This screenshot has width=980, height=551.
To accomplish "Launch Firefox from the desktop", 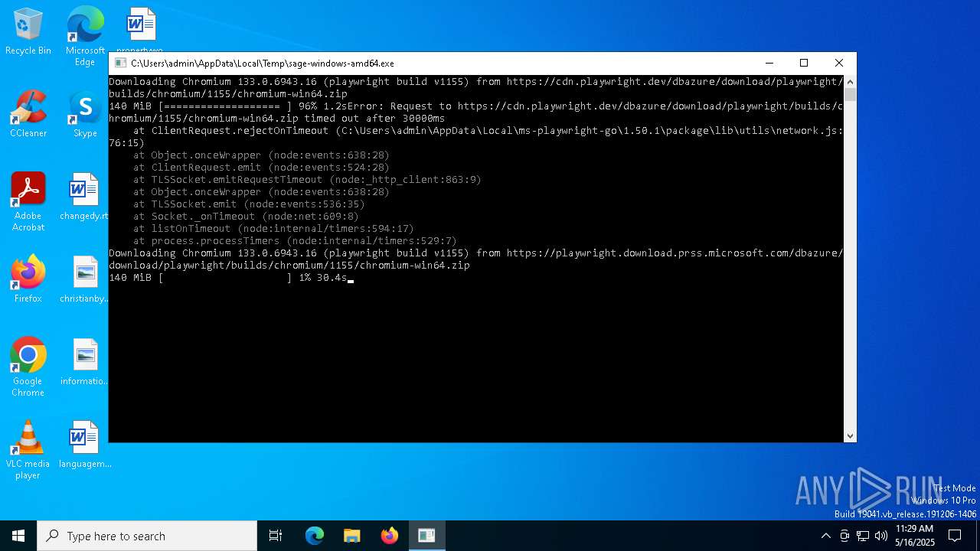I will pyautogui.click(x=28, y=279).
